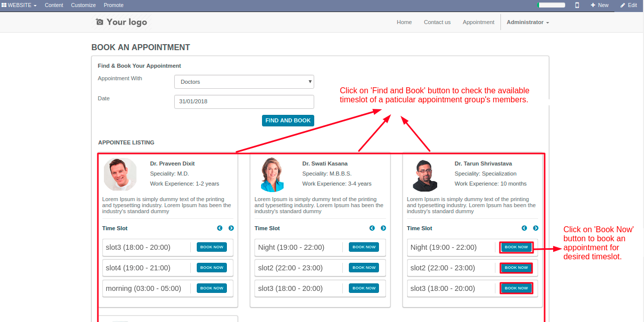Book Night (19:00 - 22:00) with Dr. Swati Kasana

point(364,247)
